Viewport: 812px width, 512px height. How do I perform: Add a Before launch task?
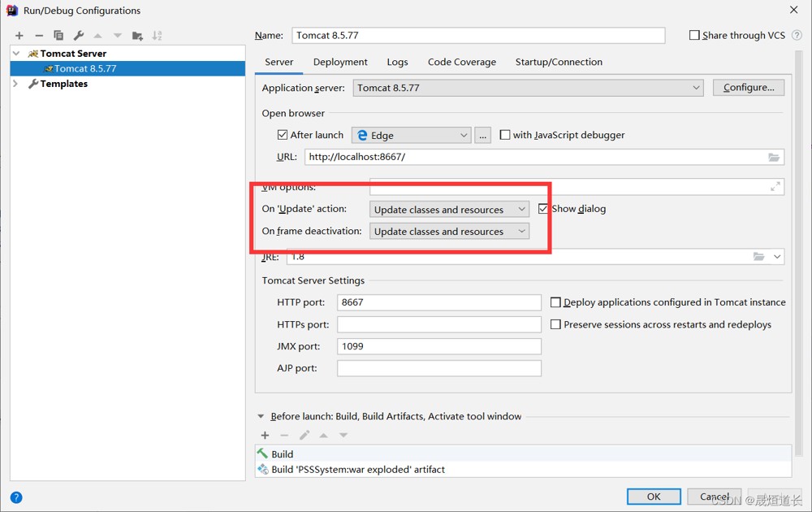click(266, 436)
